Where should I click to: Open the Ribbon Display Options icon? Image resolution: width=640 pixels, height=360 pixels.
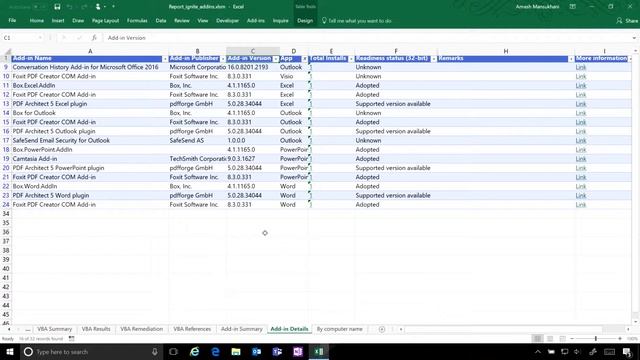coord(573,7)
